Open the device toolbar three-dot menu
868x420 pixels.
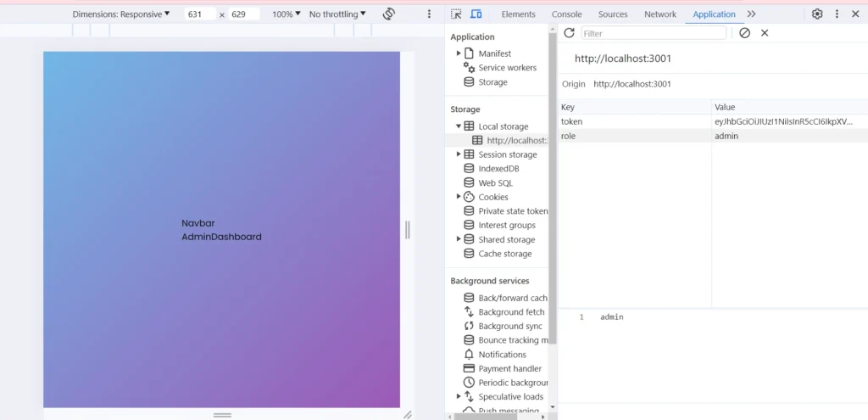point(429,14)
